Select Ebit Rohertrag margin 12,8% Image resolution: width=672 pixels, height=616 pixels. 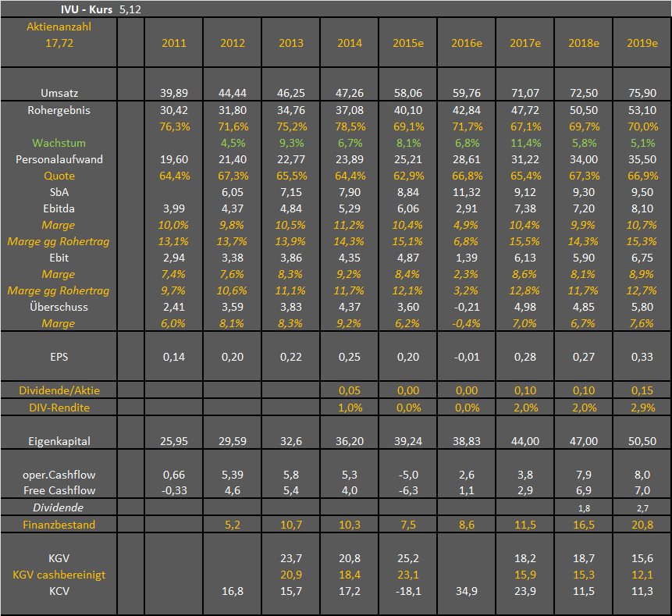(x=524, y=291)
